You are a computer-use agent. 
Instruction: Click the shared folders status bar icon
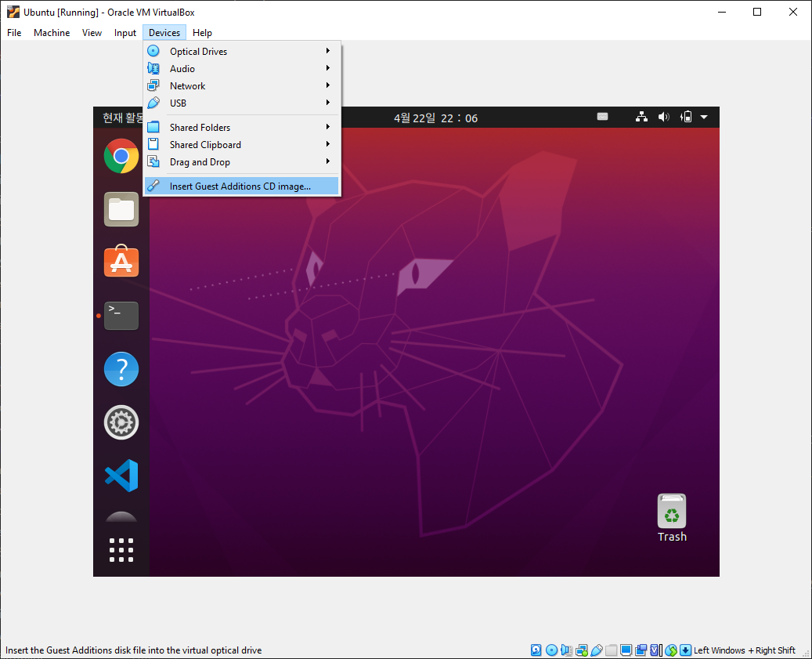[x=611, y=650]
